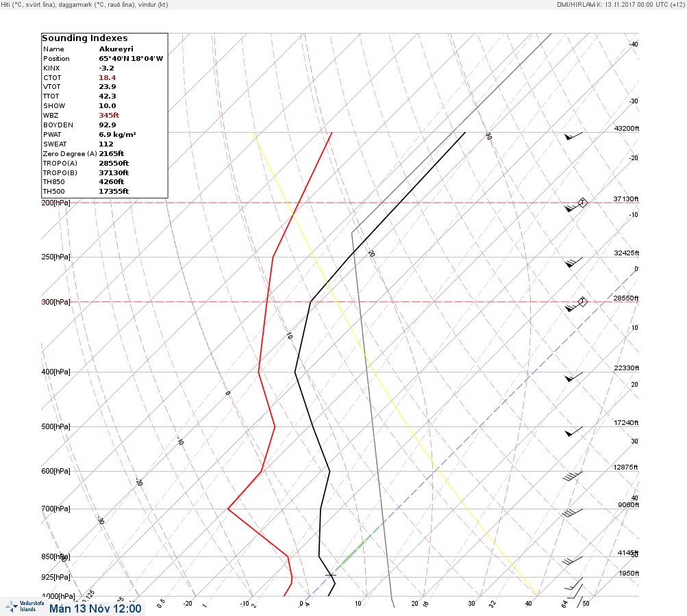Click the 32425ft altitude label

tap(627, 253)
